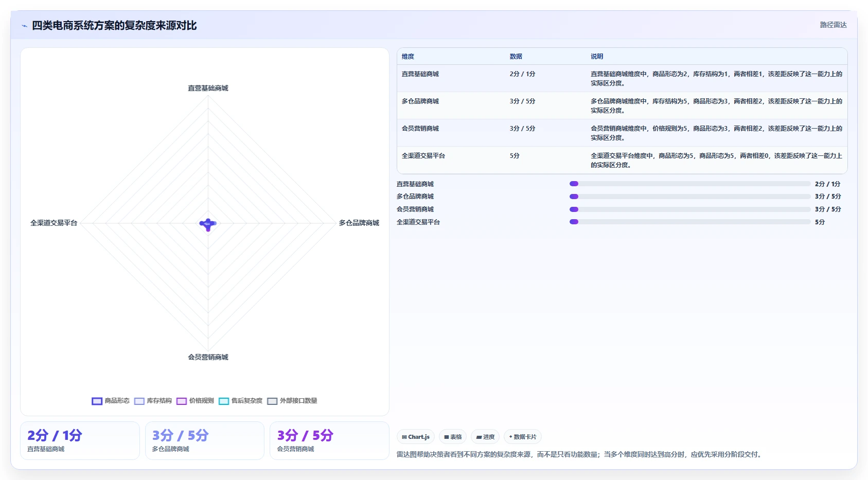Image resolution: width=868 pixels, height=480 pixels.
Task: Click the 2分 / 1分 value in the table
Action: [x=522, y=74]
